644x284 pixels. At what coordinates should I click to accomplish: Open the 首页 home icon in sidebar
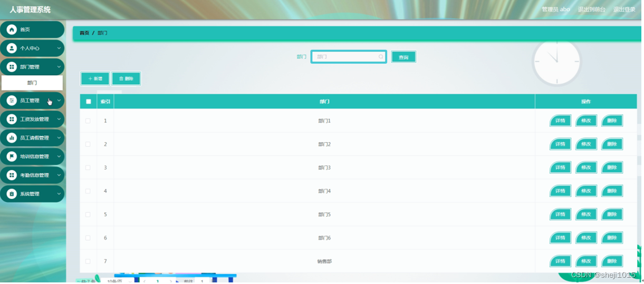[x=12, y=30]
